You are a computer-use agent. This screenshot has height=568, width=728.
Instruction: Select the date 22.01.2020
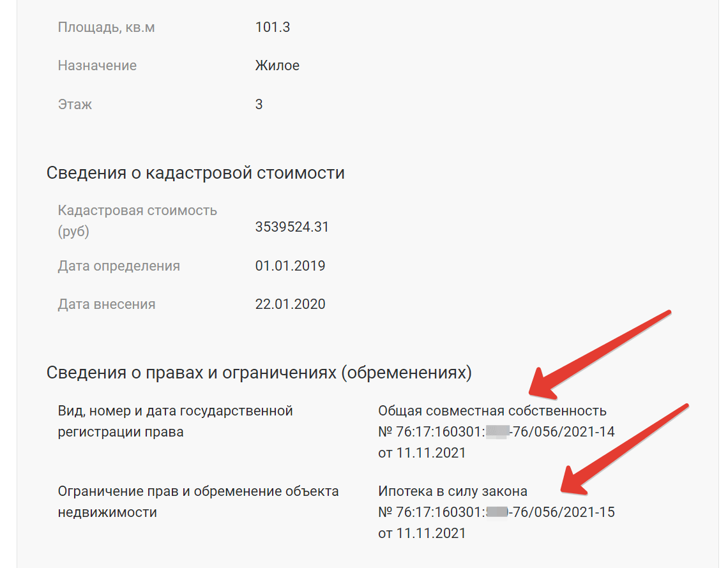[290, 304]
